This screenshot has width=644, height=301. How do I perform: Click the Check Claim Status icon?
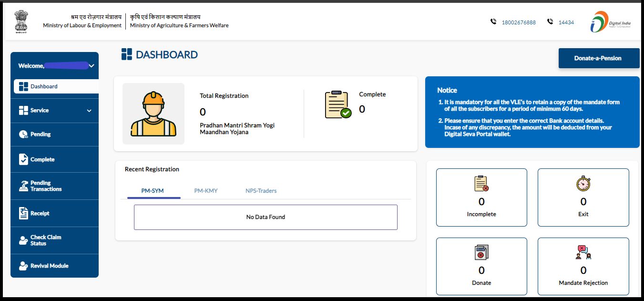click(x=23, y=240)
